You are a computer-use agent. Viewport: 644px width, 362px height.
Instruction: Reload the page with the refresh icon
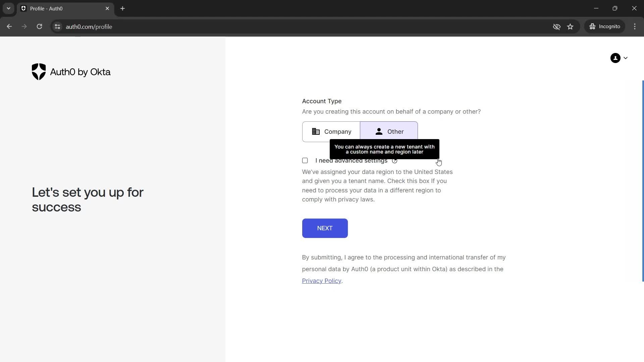(x=39, y=26)
